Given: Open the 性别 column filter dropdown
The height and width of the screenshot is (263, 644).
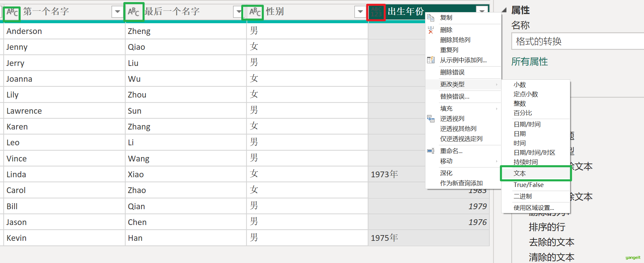Looking at the screenshot, I should [x=360, y=12].
